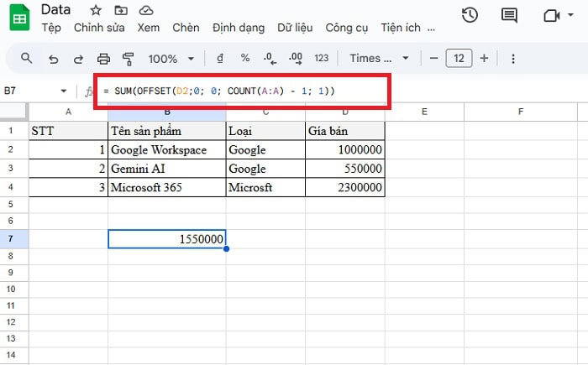Select the paint format roller icon

129,59
